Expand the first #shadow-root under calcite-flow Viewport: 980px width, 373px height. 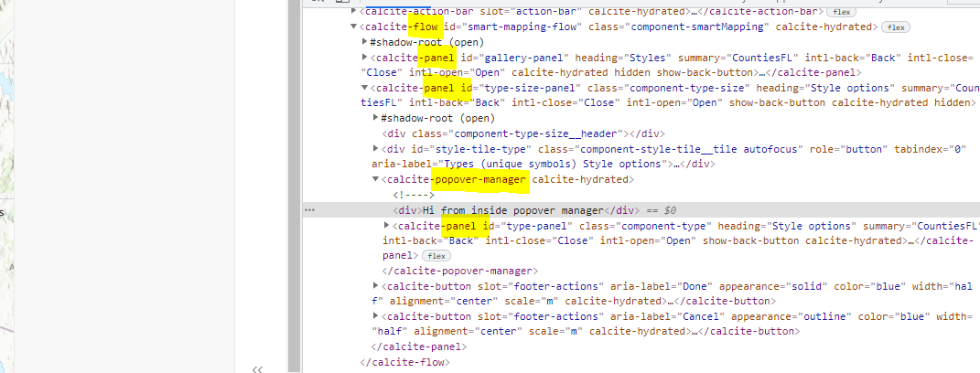(x=365, y=42)
